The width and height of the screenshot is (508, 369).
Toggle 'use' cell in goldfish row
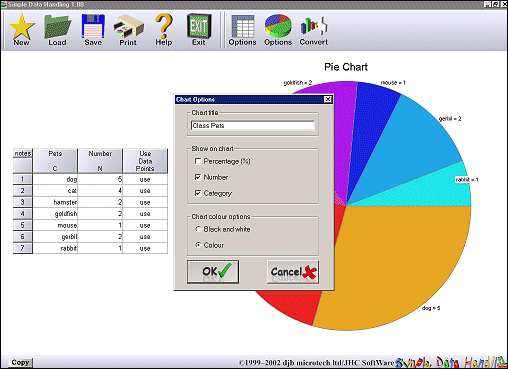pyautogui.click(x=145, y=214)
